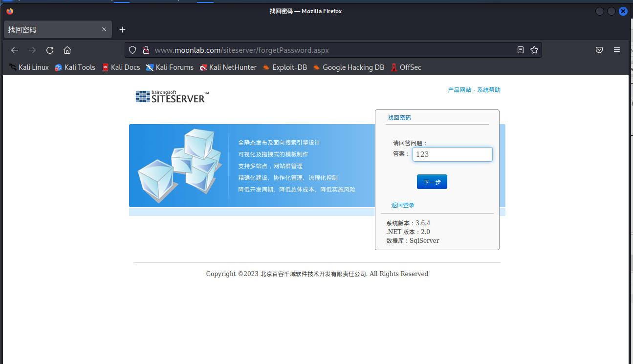Click the tracking protection shield icon

(132, 50)
